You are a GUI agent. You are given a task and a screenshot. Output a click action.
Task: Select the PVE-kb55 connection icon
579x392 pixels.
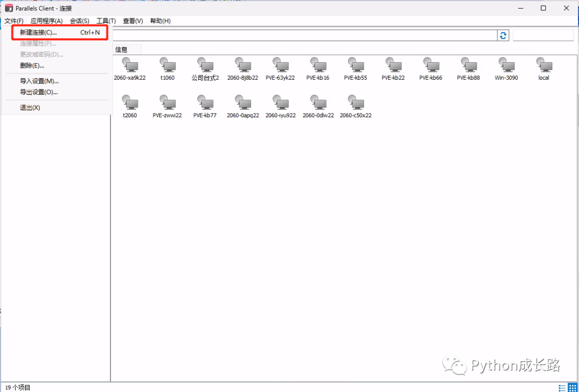click(x=355, y=64)
